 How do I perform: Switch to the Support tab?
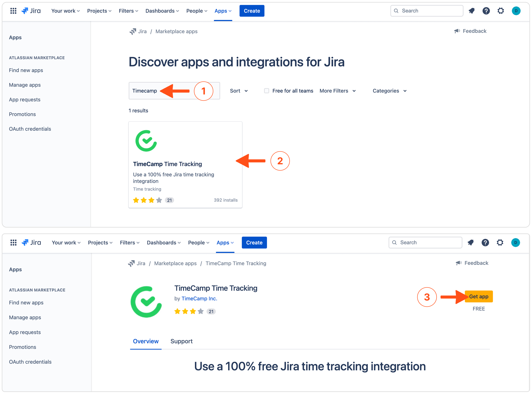pyautogui.click(x=181, y=341)
